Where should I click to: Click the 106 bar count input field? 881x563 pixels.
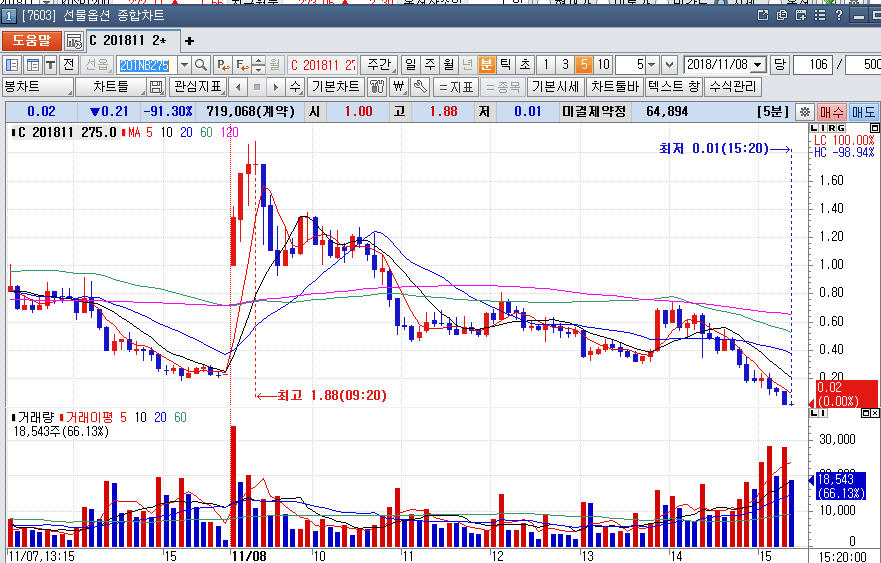click(x=817, y=64)
